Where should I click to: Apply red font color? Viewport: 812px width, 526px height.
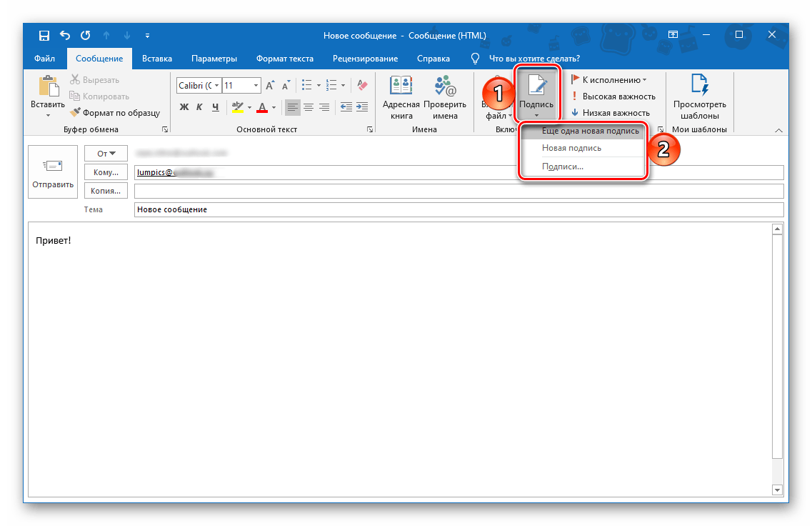(x=263, y=107)
